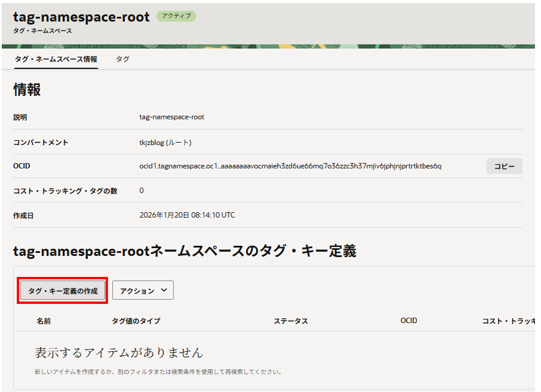Click the コスト・トラッキング・タグの数 value 0
Screen dimensions: 541x392
(142, 191)
